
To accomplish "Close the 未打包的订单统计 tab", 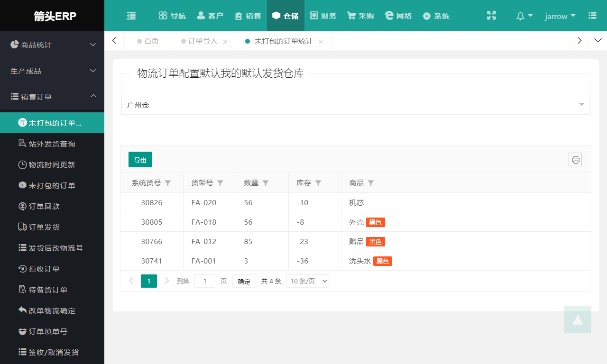I will click(x=321, y=42).
